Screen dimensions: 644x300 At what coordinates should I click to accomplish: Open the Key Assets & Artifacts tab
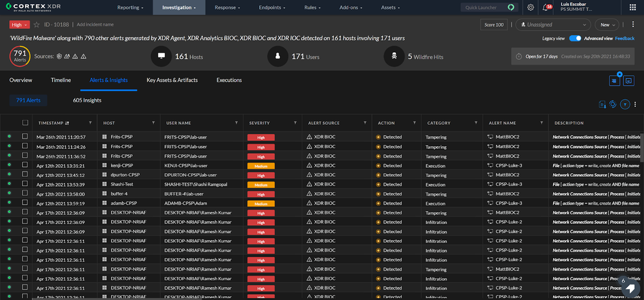pos(172,80)
